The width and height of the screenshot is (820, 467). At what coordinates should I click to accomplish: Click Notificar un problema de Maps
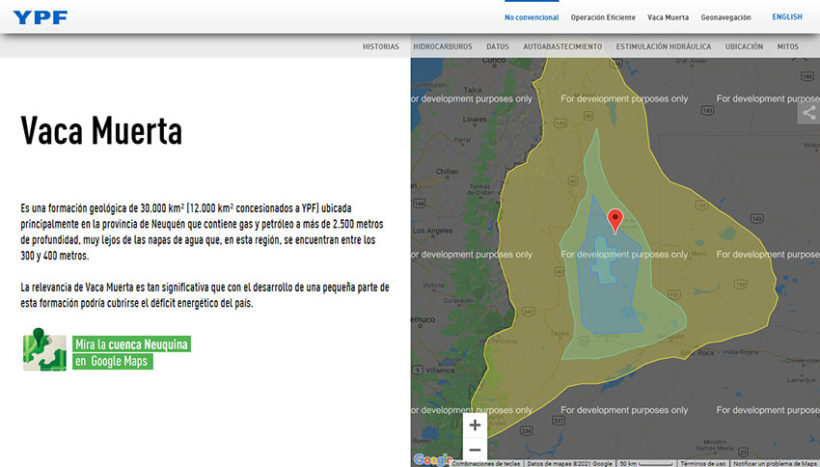(775, 463)
